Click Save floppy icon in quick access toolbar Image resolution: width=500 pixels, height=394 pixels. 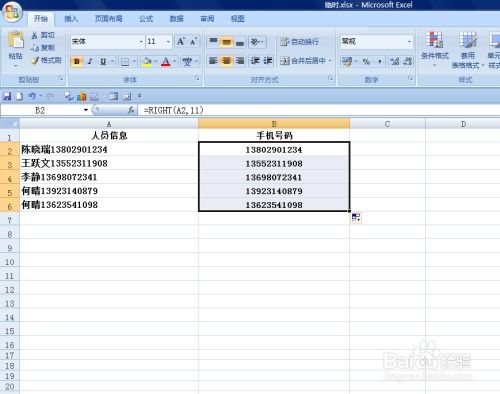point(7,96)
